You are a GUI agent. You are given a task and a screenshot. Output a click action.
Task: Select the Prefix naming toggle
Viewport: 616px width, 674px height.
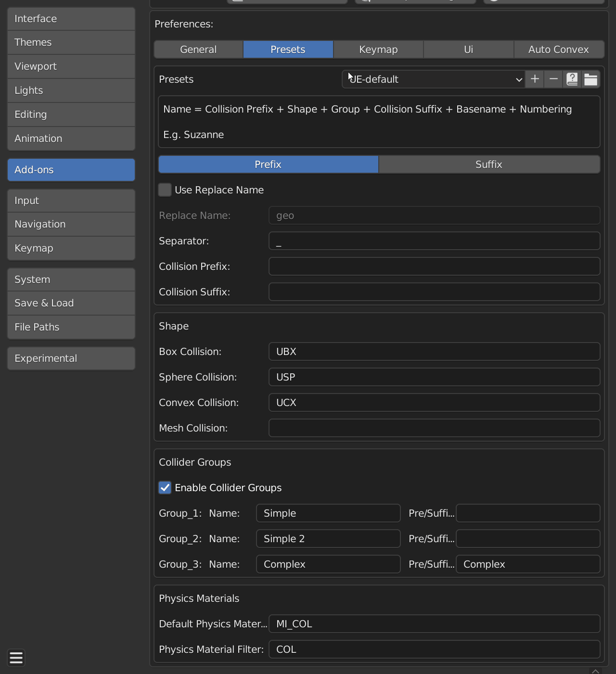(268, 165)
